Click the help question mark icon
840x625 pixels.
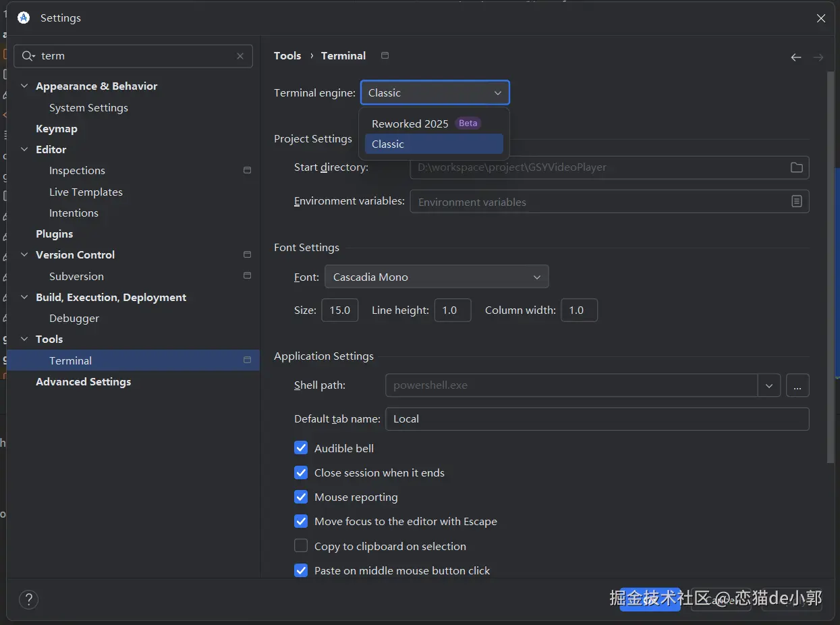tap(28, 599)
